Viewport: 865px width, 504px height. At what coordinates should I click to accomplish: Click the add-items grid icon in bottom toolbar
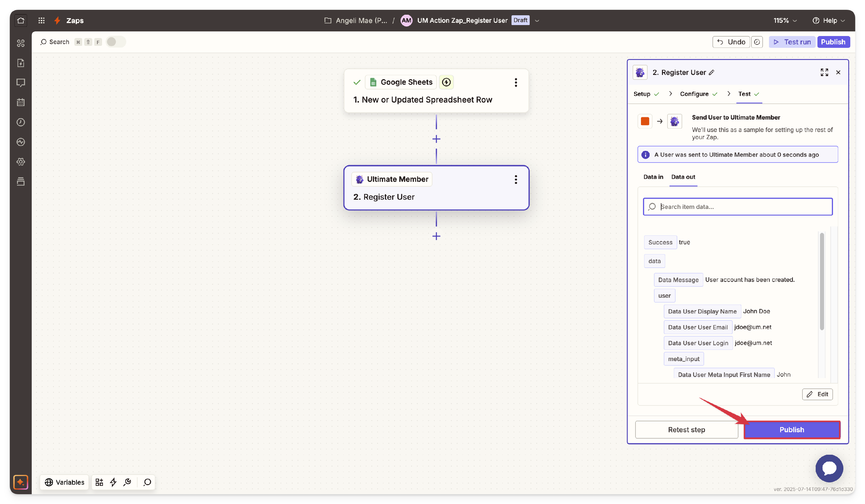99,482
